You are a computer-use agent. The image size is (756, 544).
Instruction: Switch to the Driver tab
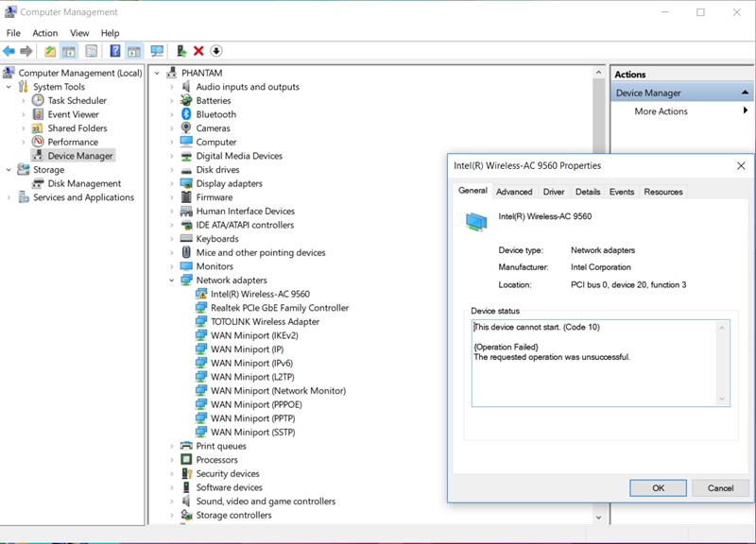[554, 192]
